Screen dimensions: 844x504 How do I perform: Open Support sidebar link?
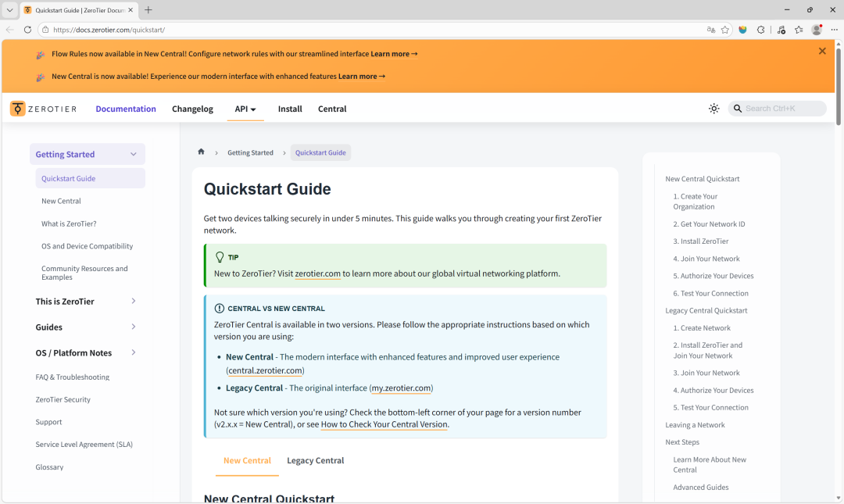click(x=49, y=422)
